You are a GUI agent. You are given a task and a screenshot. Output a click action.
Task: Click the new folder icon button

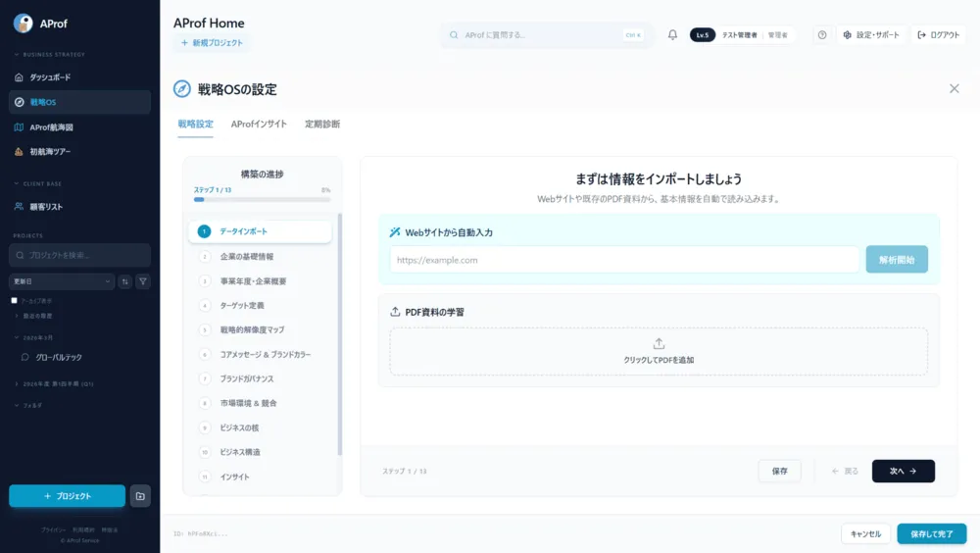tap(140, 496)
